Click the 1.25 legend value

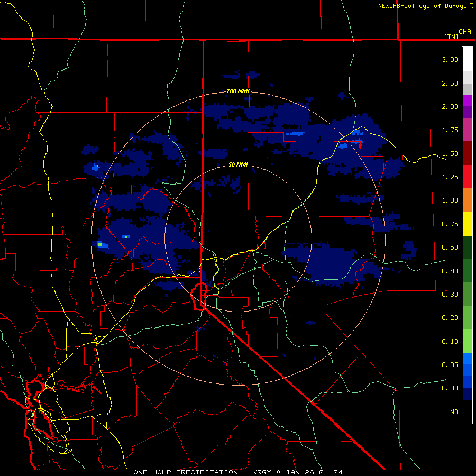[x=450, y=177]
